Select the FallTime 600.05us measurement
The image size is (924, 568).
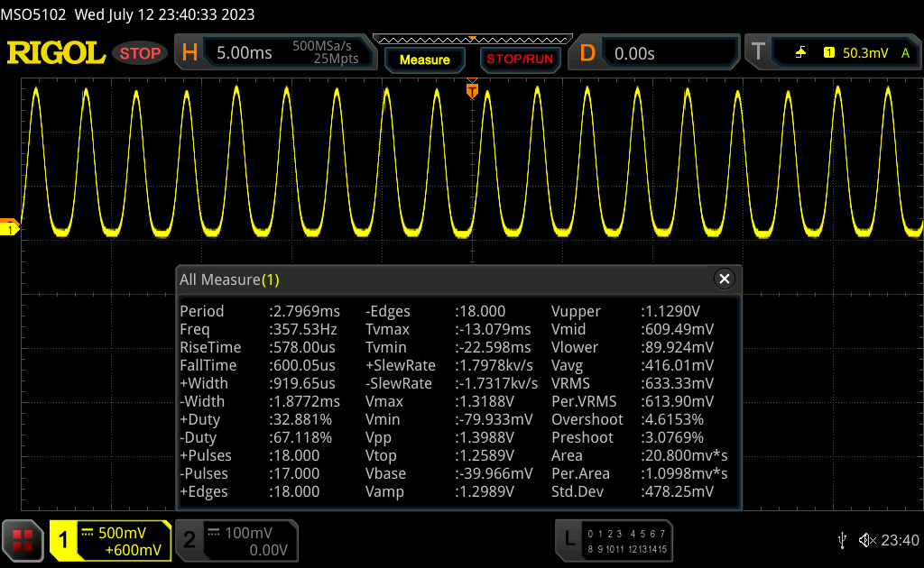point(257,365)
